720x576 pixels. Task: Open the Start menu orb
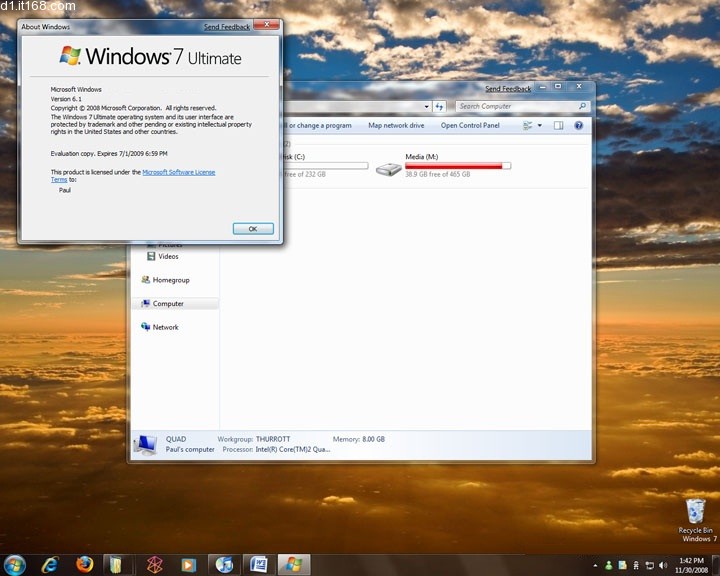pyautogui.click(x=15, y=565)
